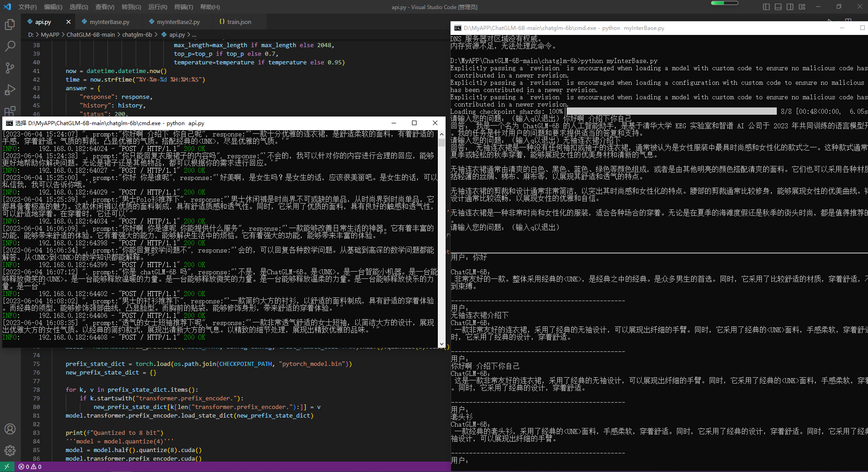Click the 8/8 checkpoint shards loading bar

tap(672, 112)
